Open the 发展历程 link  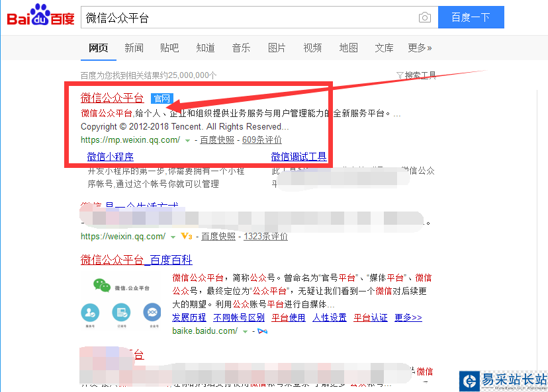[189, 318]
